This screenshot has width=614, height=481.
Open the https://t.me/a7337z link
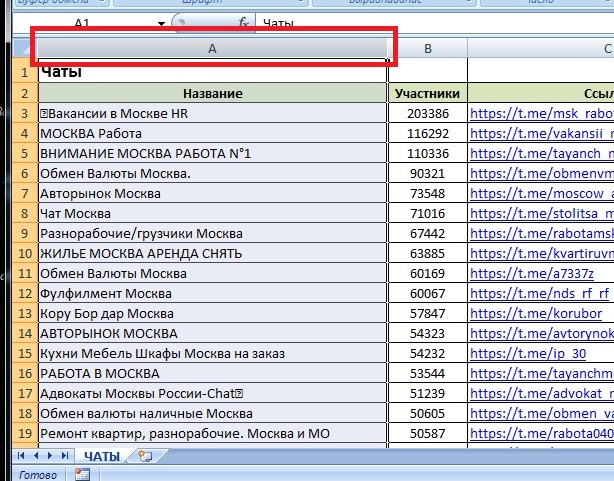[x=532, y=273]
